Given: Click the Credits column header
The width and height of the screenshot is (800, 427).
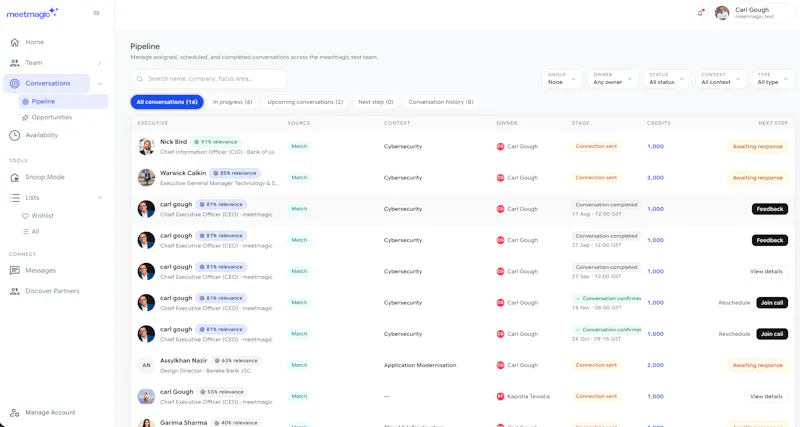Looking at the screenshot, I should 659,123.
